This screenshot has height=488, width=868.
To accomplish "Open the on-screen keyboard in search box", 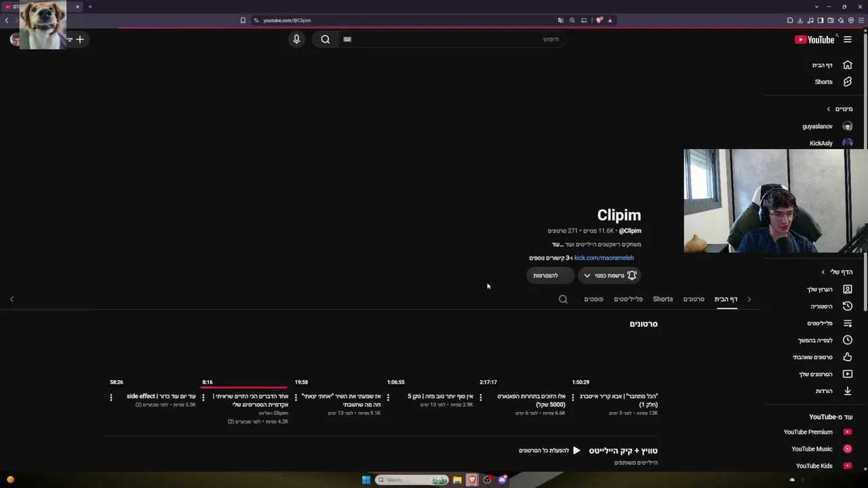I will click(347, 39).
